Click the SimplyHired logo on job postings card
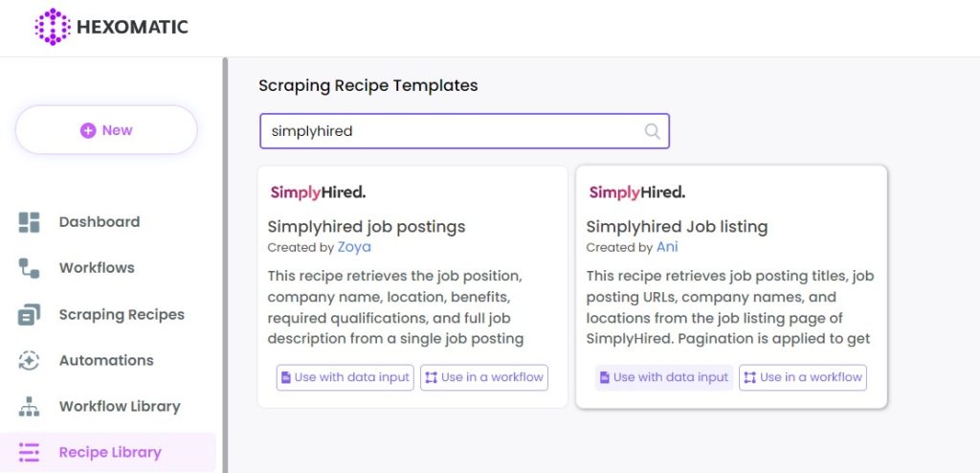 click(318, 192)
